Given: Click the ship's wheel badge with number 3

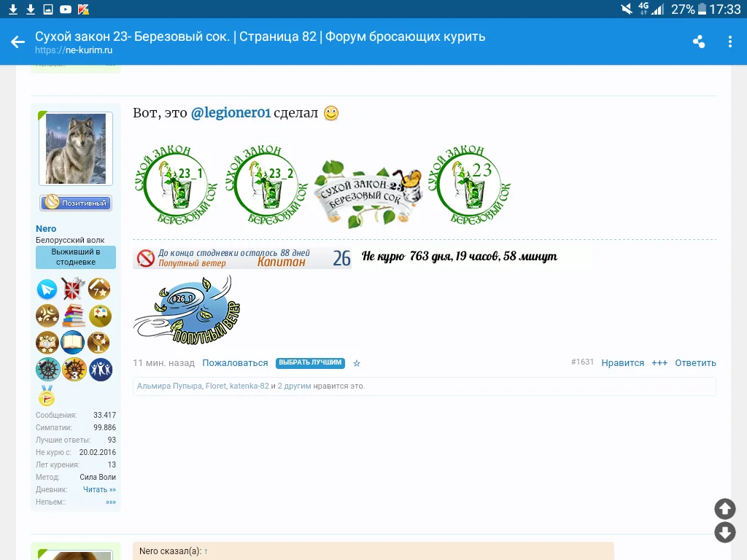Looking at the screenshot, I should (73, 368).
